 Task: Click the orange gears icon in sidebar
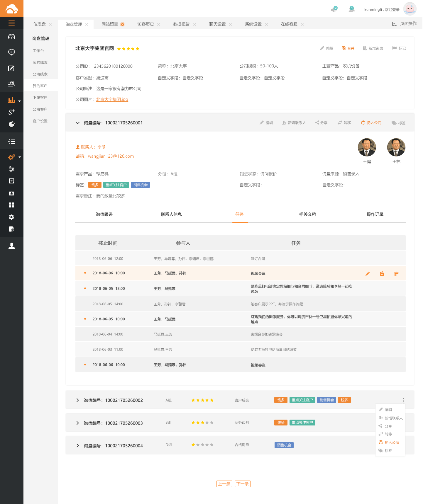point(11,157)
